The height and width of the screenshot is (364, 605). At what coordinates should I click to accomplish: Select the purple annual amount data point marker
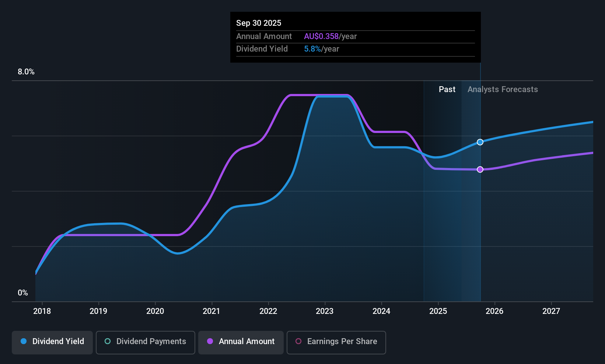point(480,169)
